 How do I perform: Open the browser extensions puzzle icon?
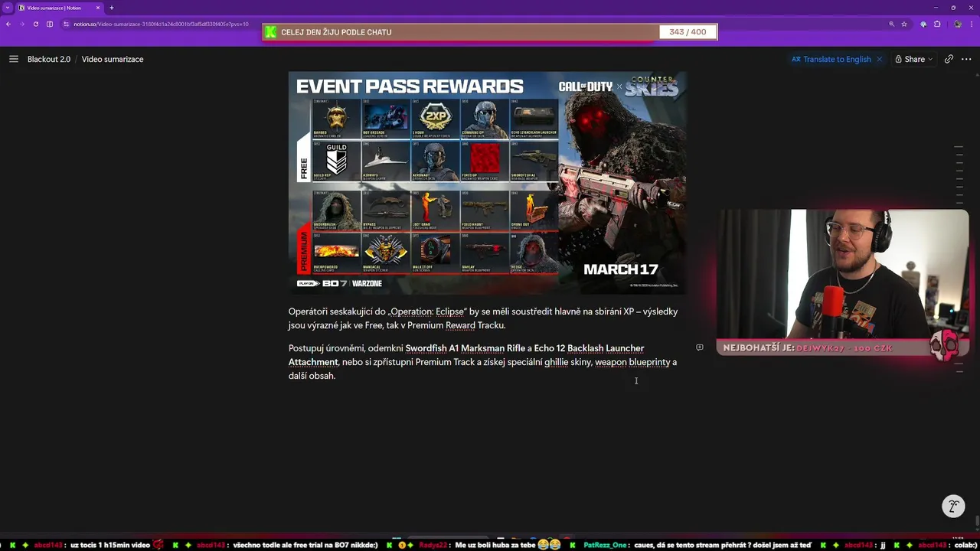coord(937,24)
